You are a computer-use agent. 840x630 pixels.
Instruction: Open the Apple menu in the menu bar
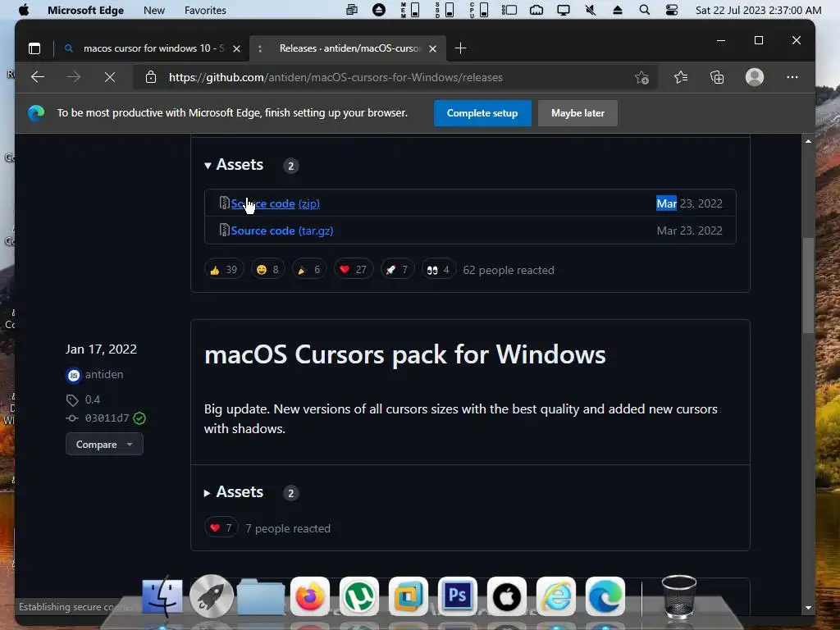coord(24,10)
